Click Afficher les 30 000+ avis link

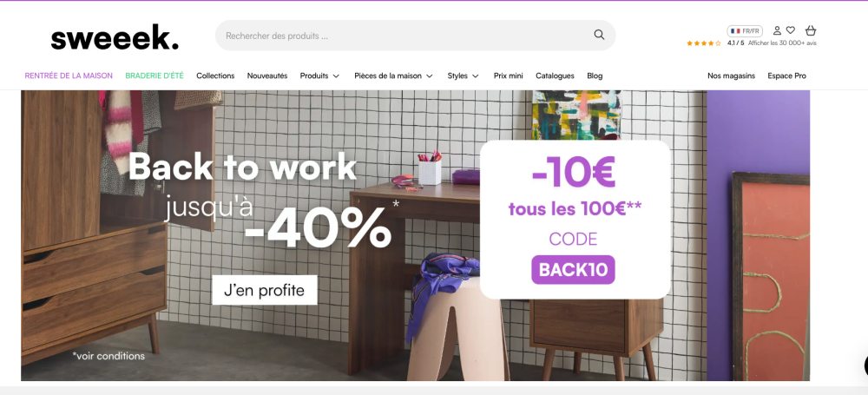coord(782,43)
